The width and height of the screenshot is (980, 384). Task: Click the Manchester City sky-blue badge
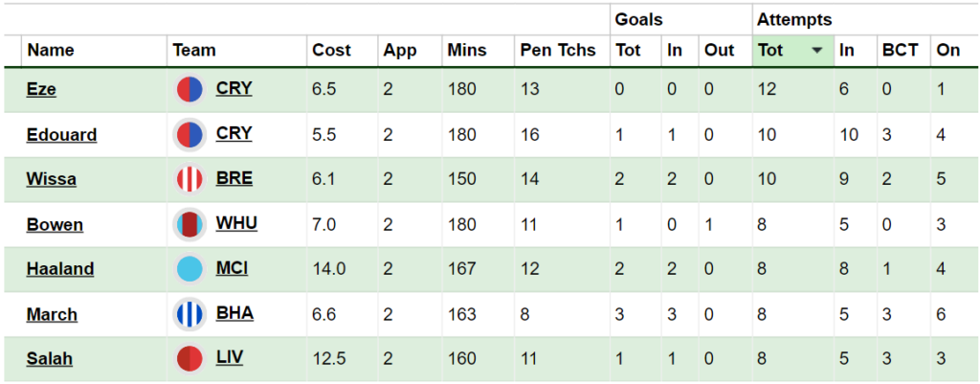[189, 269]
